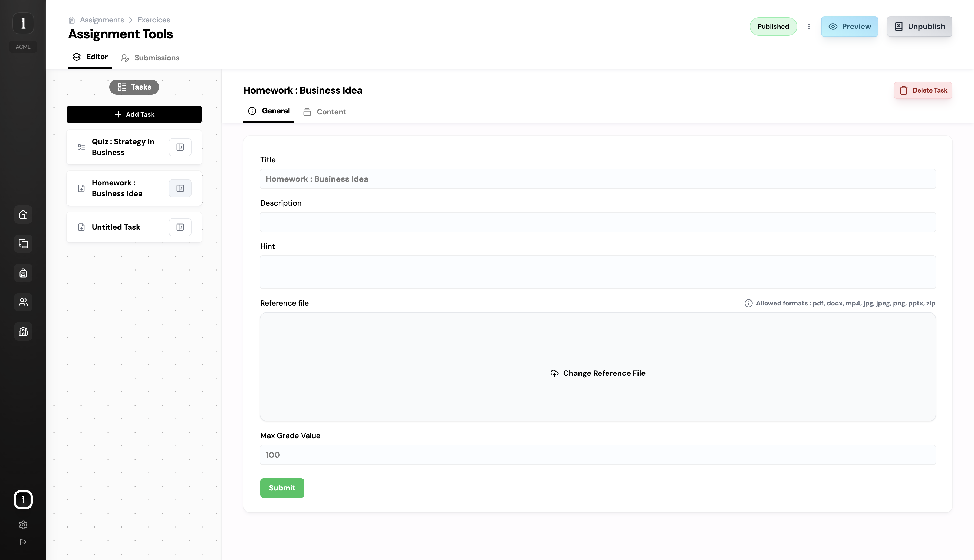This screenshot has height=560, width=974.
Task: Open the assignments backpack icon in sidebar
Action: tap(23, 273)
